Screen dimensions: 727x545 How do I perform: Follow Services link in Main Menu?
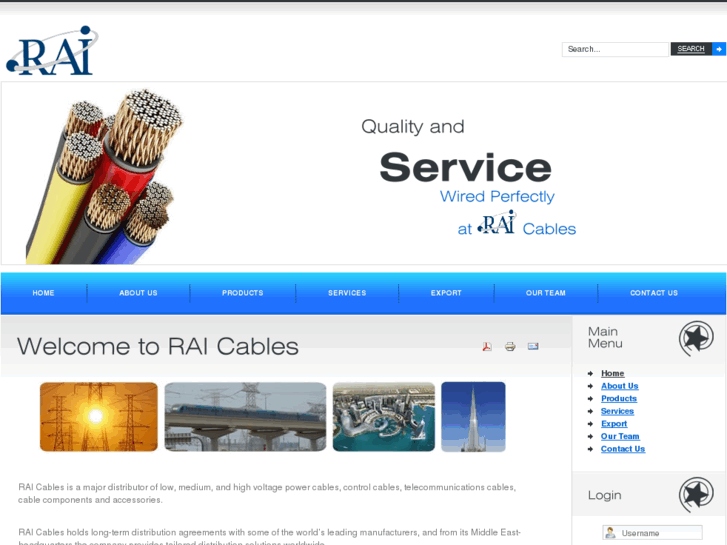point(617,411)
